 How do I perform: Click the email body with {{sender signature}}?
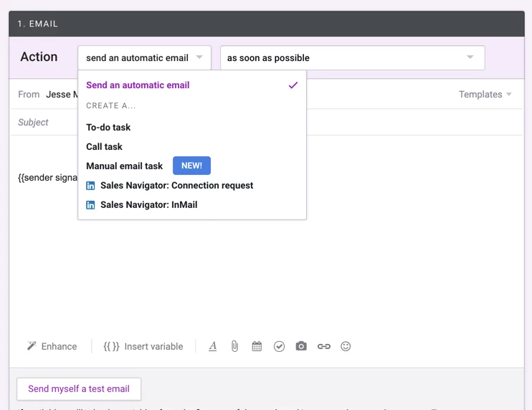(47, 177)
